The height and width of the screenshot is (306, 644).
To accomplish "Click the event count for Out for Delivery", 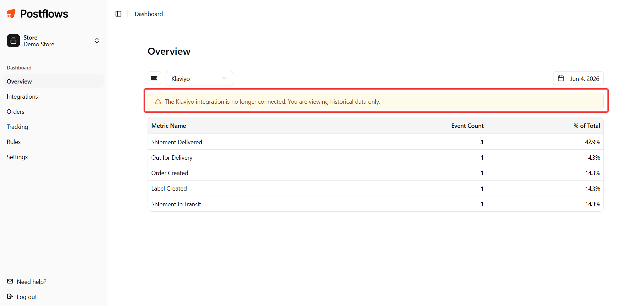I will pyautogui.click(x=482, y=158).
